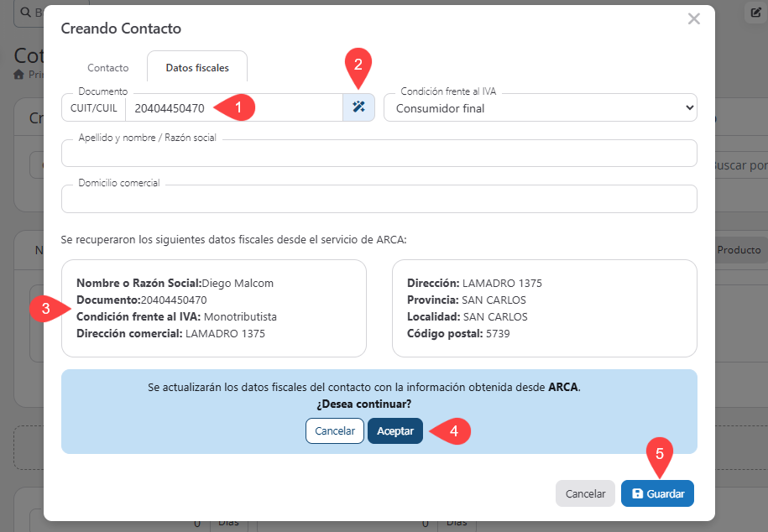
Task: Select the CUIT/CUIL document type selector
Action: [x=93, y=107]
